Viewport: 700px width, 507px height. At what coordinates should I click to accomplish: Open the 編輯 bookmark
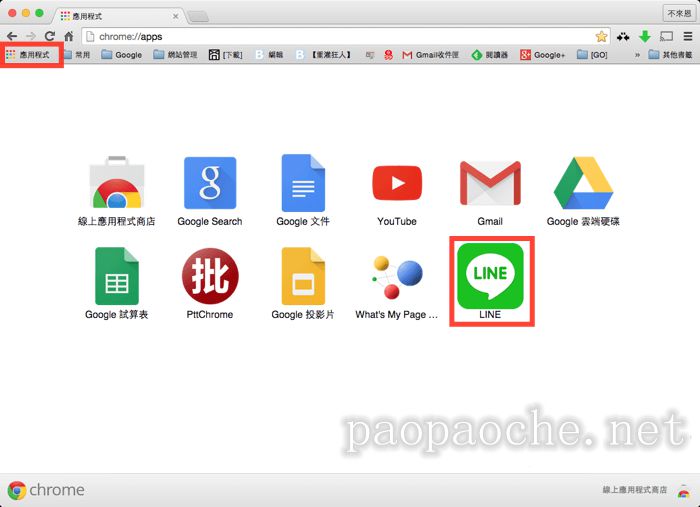pyautogui.click(x=269, y=54)
